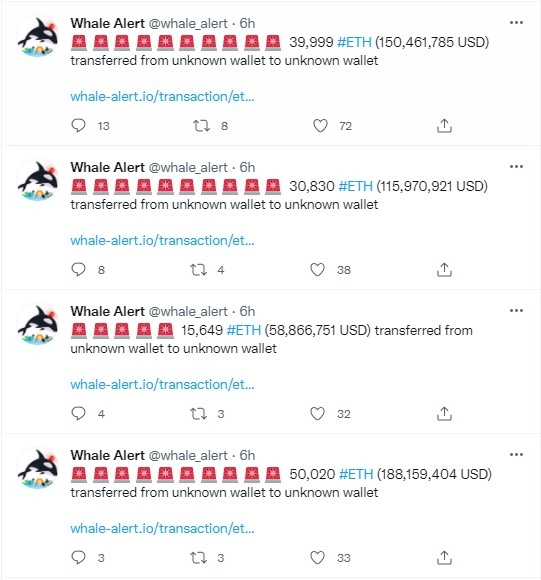Open Whale Alert avatar on first tweet
Image resolution: width=541 pixels, height=580 pixels.
[38, 36]
